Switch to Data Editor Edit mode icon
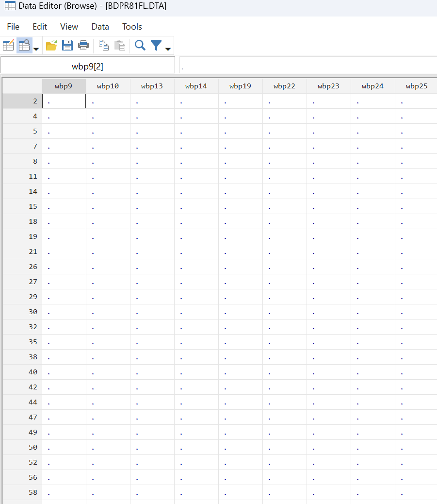This screenshot has height=504, width=437. click(8, 46)
